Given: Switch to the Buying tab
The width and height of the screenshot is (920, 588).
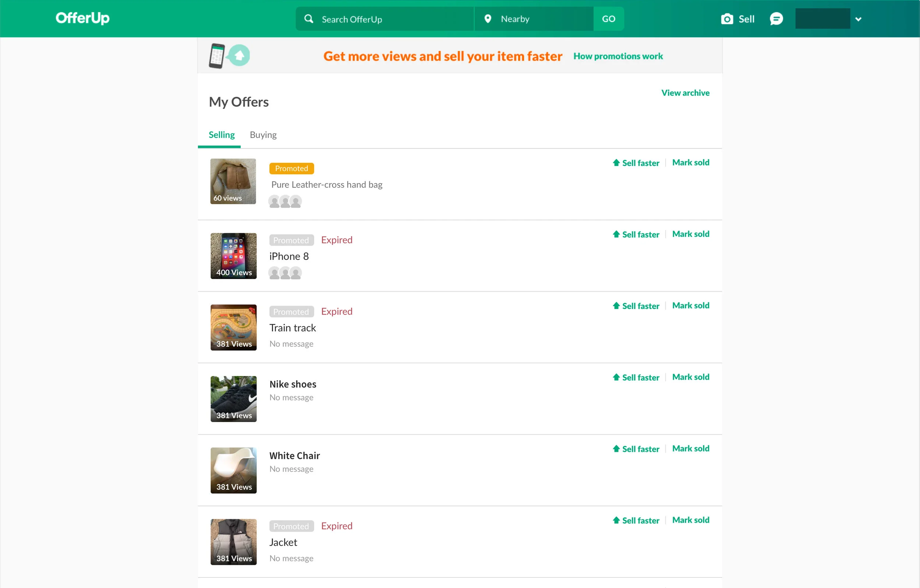Looking at the screenshot, I should [x=263, y=134].
